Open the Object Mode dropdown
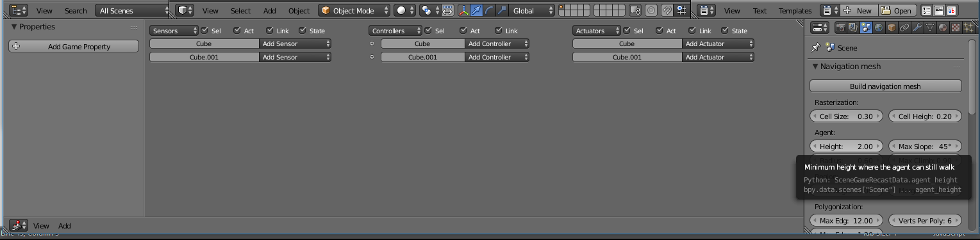 354,10
